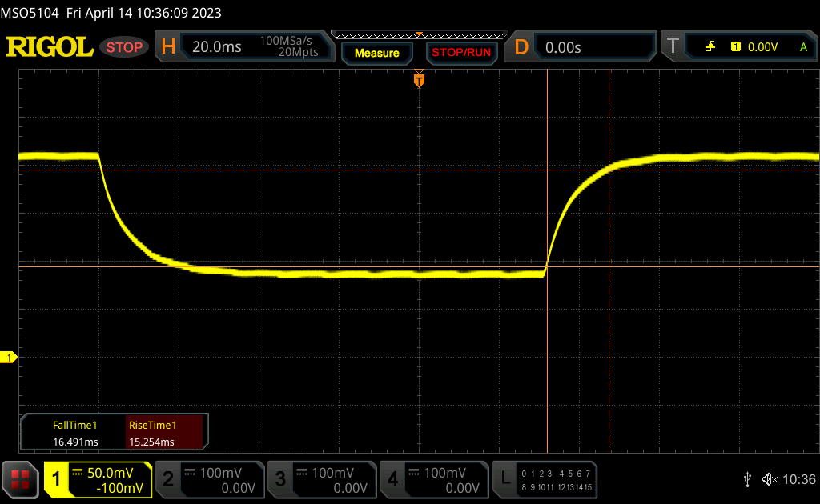The height and width of the screenshot is (504, 820).
Task: Click the D delay label icon
Action: pyautogui.click(x=521, y=47)
